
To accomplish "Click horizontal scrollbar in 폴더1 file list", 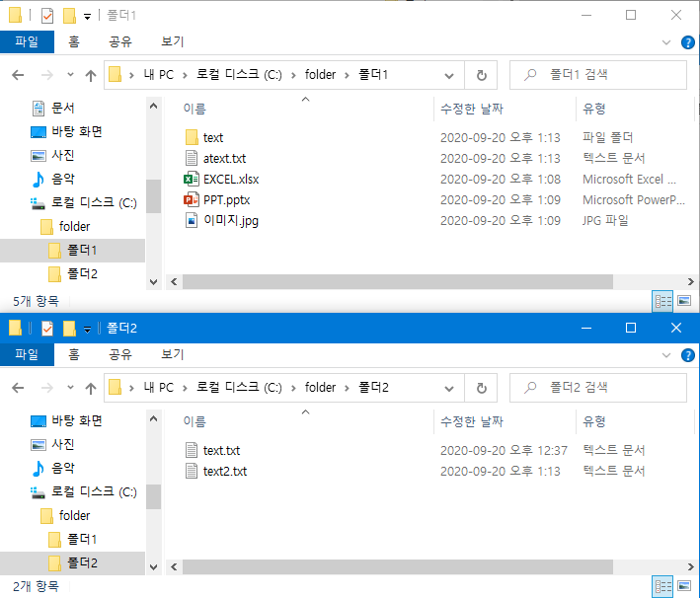I will (397, 281).
